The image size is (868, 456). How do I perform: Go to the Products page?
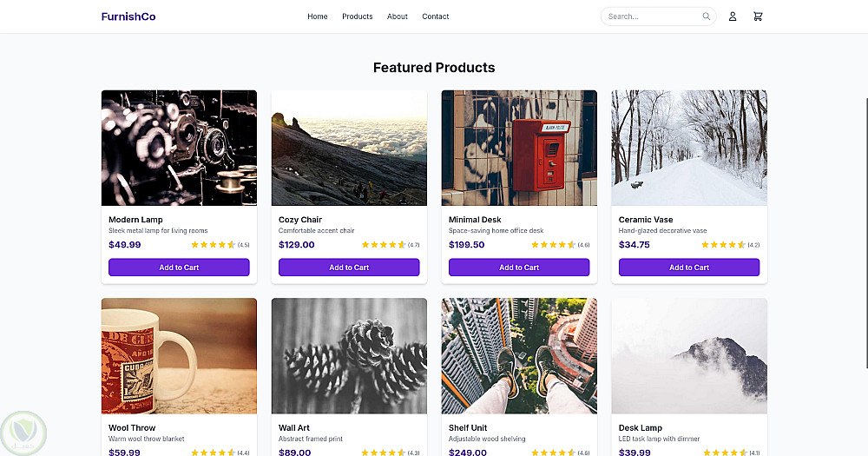[358, 17]
